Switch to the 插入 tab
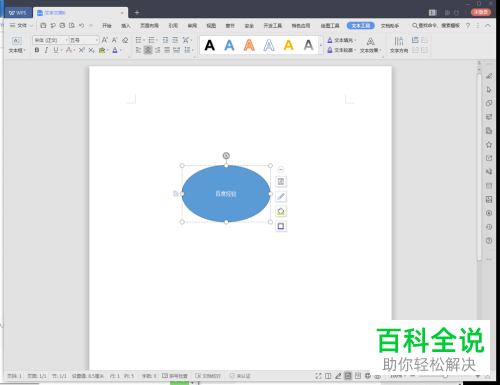This screenshot has height=385, width=500. click(x=126, y=25)
